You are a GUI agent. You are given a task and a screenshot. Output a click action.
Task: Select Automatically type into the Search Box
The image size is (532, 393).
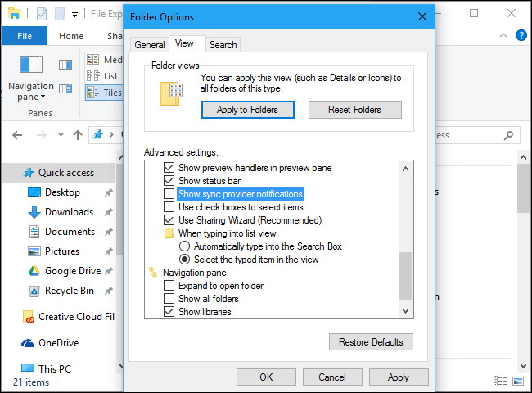184,246
